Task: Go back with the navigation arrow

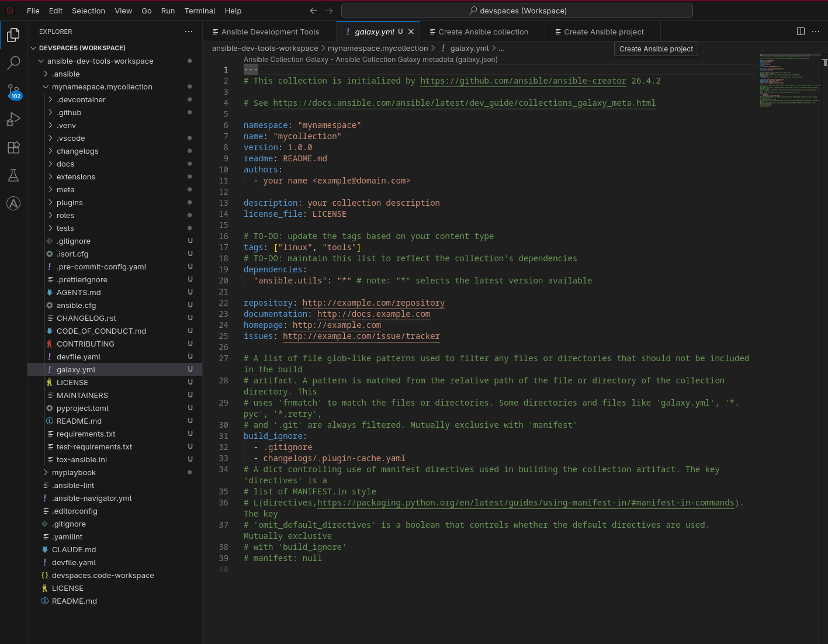Action: [x=314, y=11]
